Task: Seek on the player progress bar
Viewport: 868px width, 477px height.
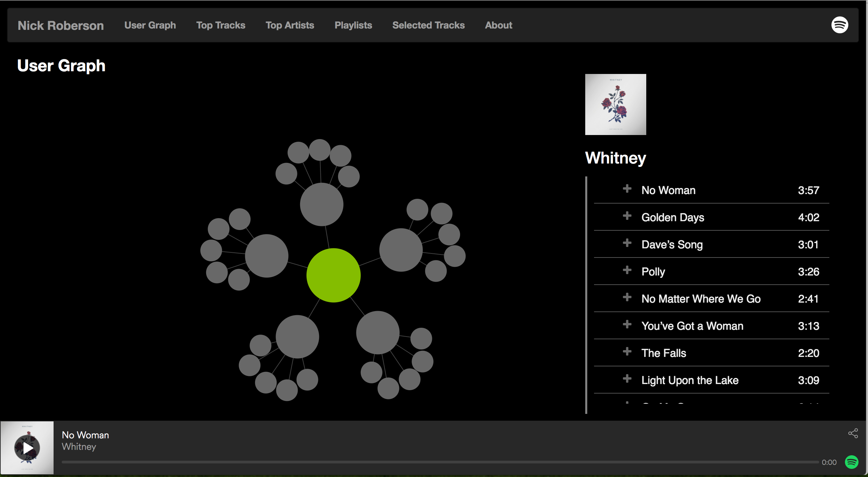Action: coord(440,462)
